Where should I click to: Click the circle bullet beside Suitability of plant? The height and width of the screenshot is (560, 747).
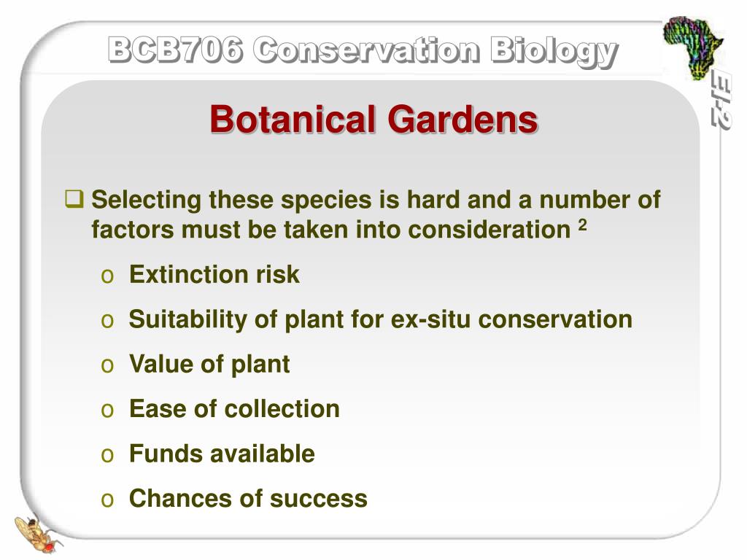pyautogui.click(x=107, y=322)
